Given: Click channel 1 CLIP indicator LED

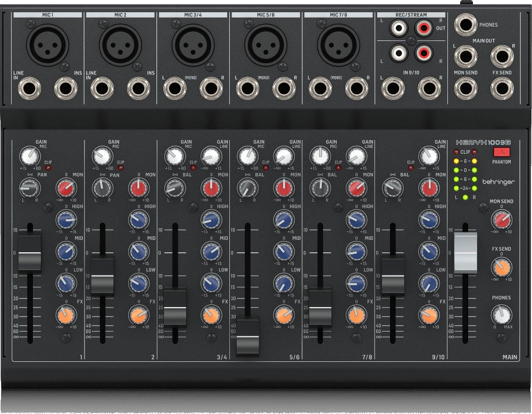Looking at the screenshot, I should (48, 168).
